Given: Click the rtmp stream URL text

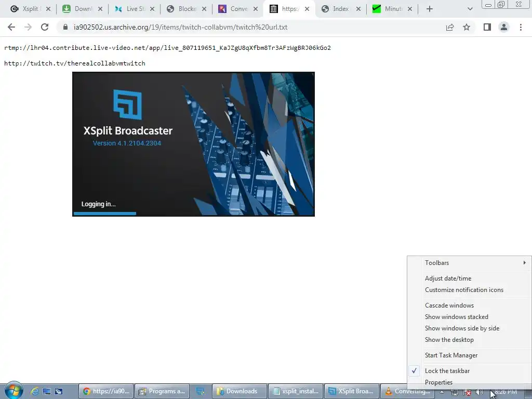Looking at the screenshot, I should (167, 48).
